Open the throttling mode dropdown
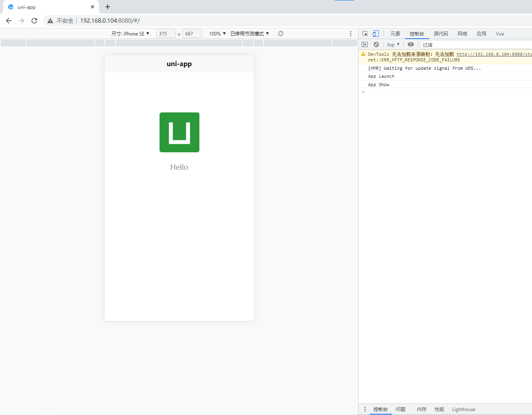Screen dimensions: 532x415 coord(250,34)
